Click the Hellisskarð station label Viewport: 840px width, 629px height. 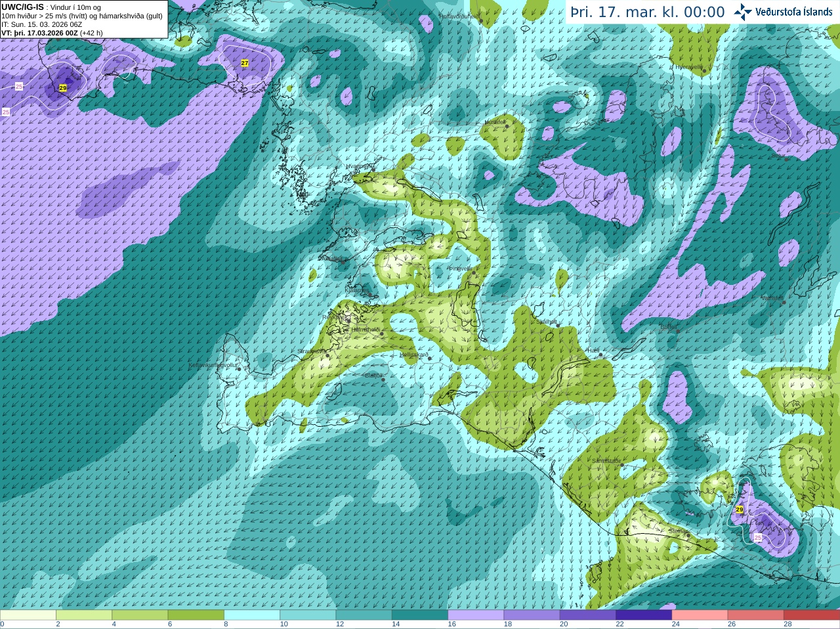(414, 355)
